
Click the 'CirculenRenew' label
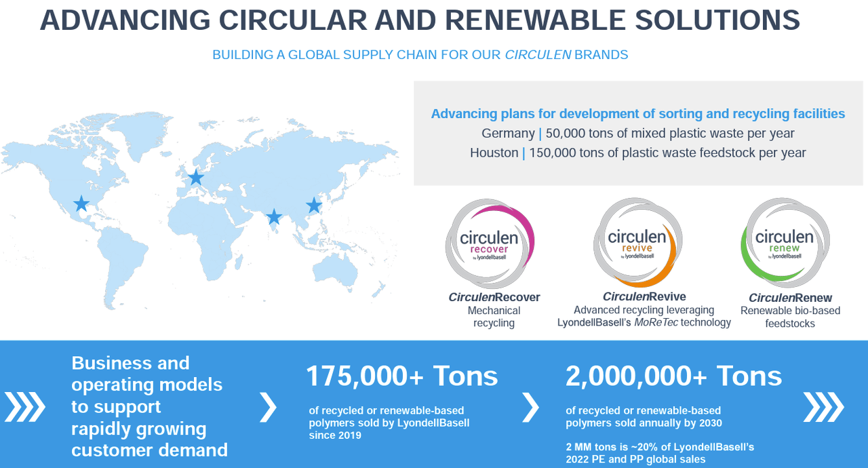pyautogui.click(x=790, y=298)
